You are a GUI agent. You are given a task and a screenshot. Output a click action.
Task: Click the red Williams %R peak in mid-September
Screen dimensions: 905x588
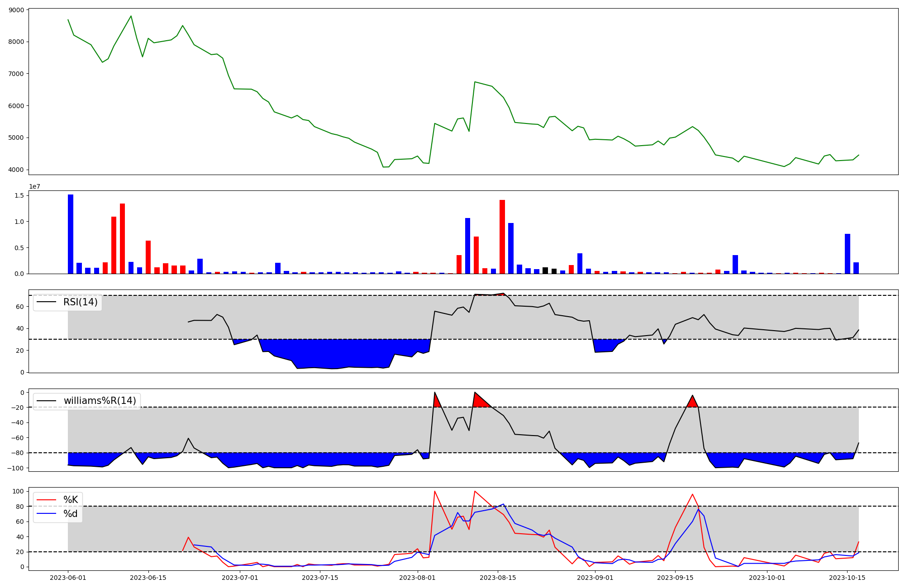(x=692, y=403)
